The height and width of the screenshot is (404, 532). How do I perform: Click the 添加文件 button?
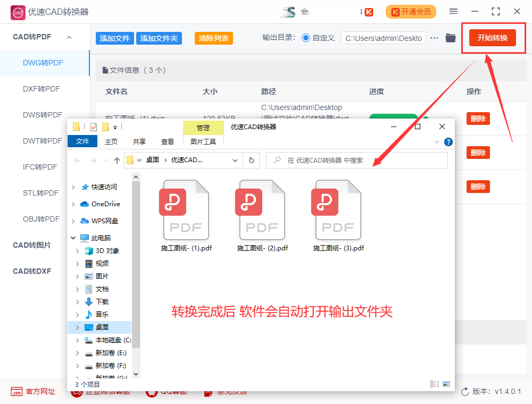(115, 38)
